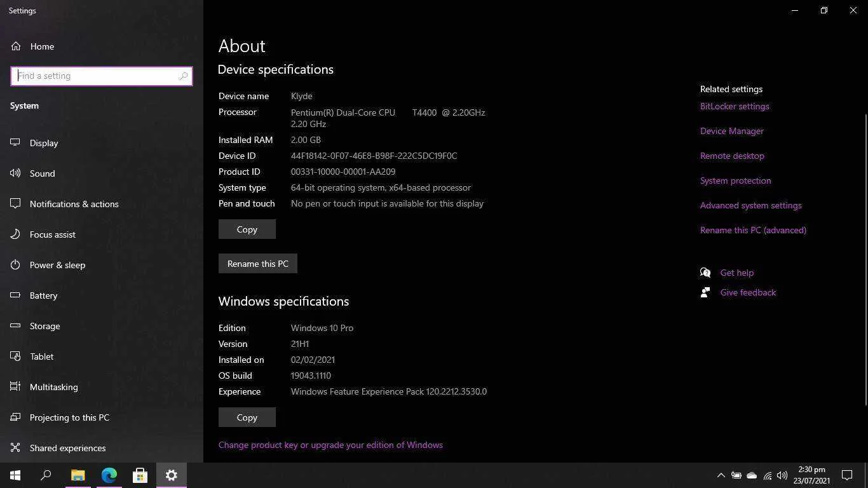Click the Get help link
Image resolution: width=868 pixels, height=488 pixels.
pyautogui.click(x=737, y=273)
